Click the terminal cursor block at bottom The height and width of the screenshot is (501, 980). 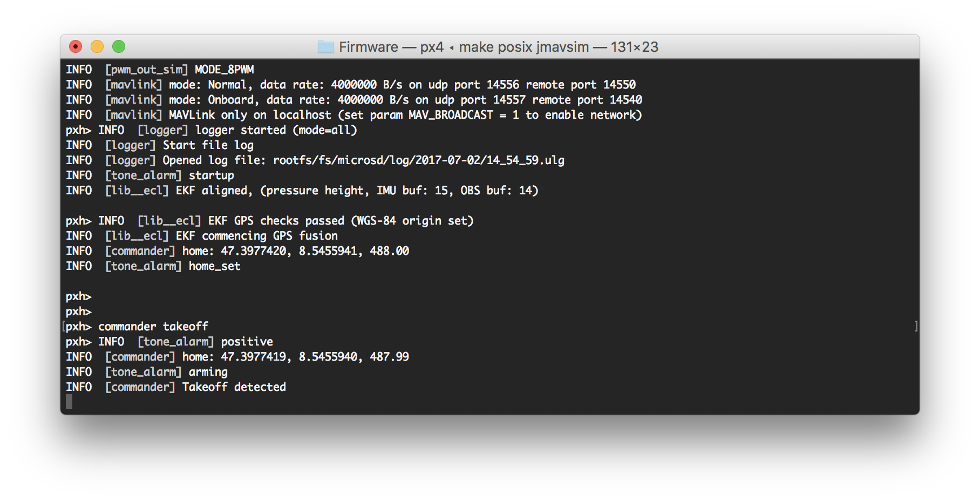coord(69,402)
